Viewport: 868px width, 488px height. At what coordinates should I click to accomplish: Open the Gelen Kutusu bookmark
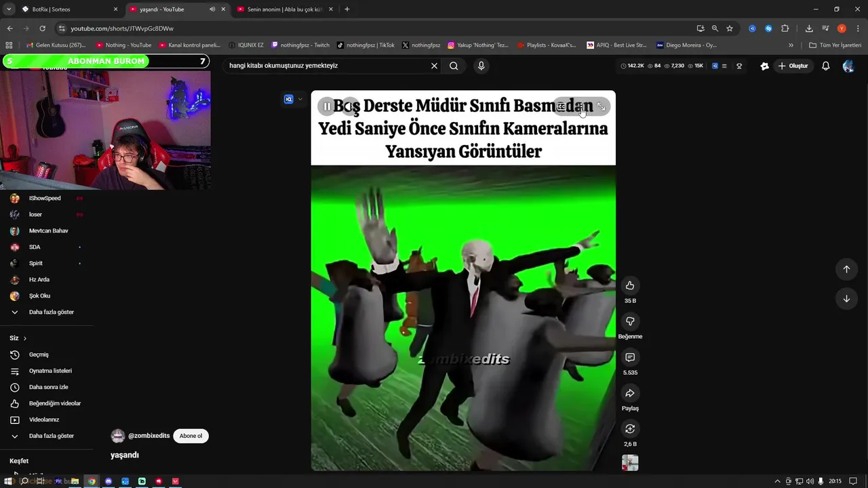[x=56, y=45]
